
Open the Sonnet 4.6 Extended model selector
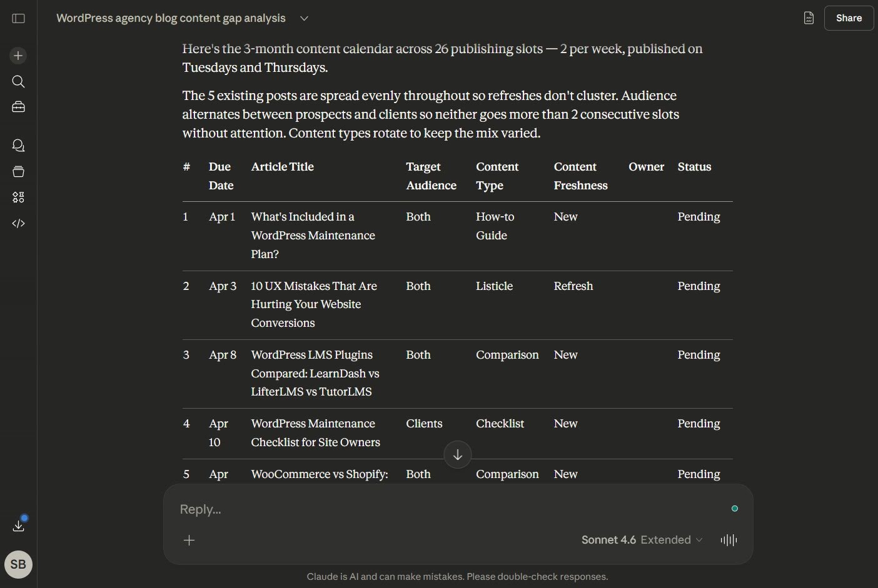[x=642, y=540]
